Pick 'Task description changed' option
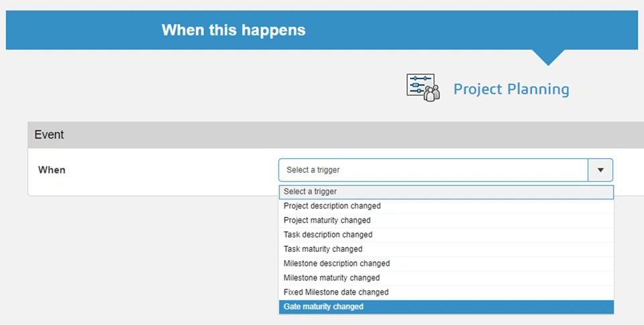Viewport: 644px width, 325px height. pyautogui.click(x=328, y=235)
